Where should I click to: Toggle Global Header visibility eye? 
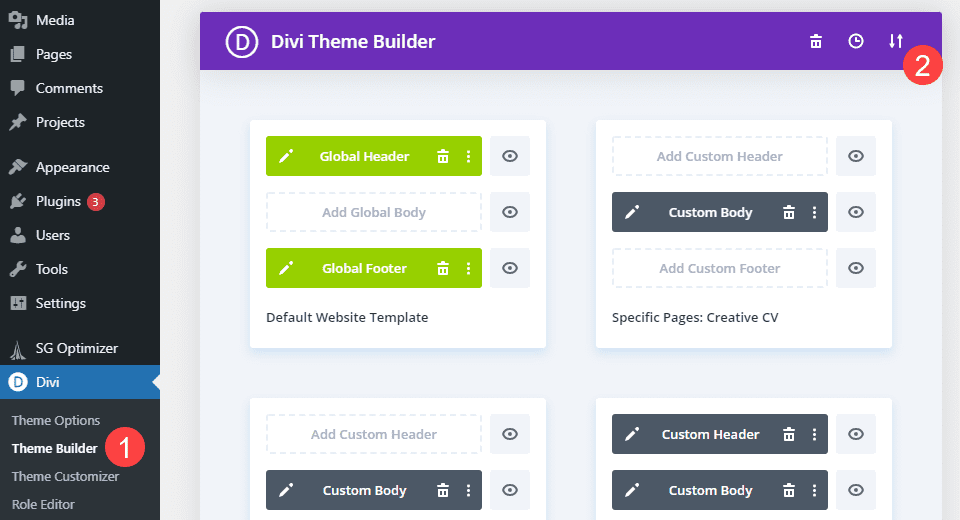[510, 156]
